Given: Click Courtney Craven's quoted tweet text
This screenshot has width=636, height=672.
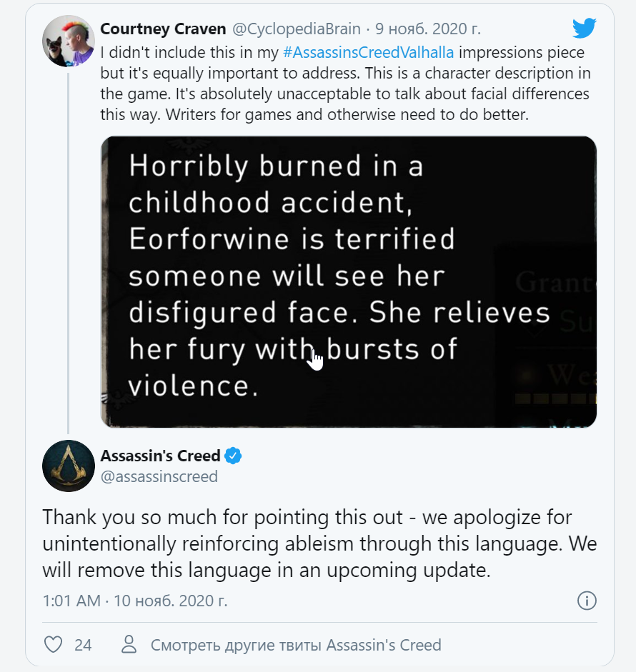Looking at the screenshot, I should (343, 84).
